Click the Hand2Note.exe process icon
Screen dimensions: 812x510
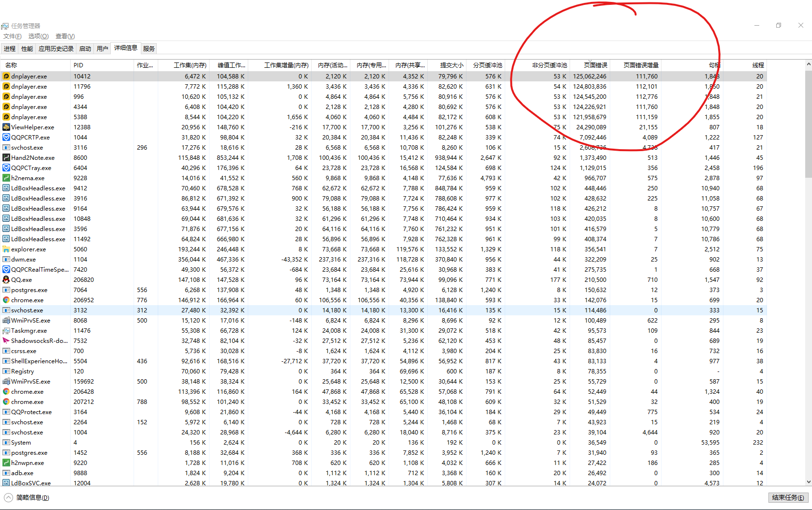point(6,157)
